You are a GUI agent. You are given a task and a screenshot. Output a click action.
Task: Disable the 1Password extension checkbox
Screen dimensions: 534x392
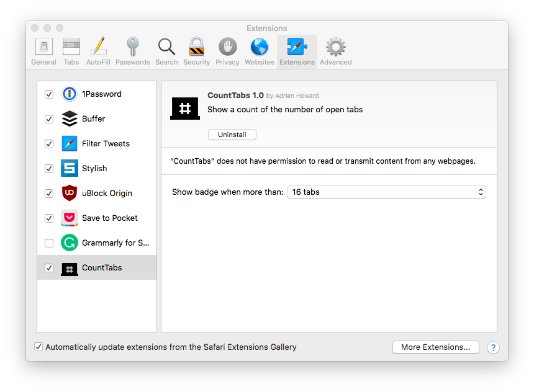[x=49, y=94]
